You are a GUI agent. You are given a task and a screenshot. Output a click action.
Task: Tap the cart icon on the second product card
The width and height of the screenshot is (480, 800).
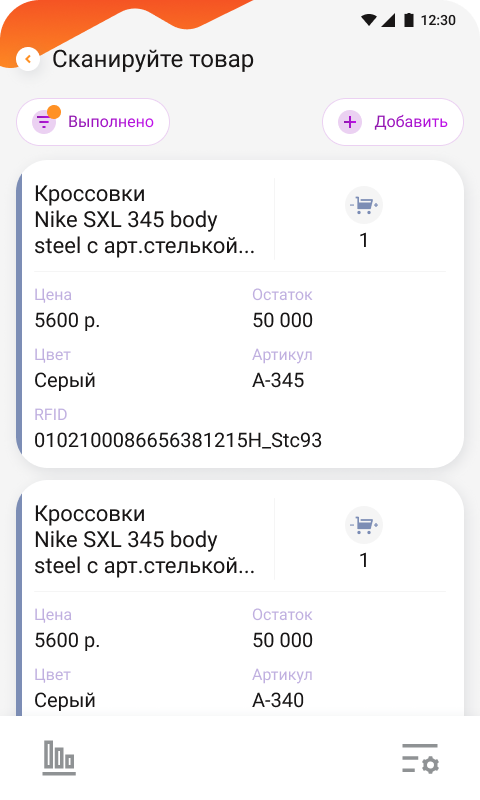364,525
